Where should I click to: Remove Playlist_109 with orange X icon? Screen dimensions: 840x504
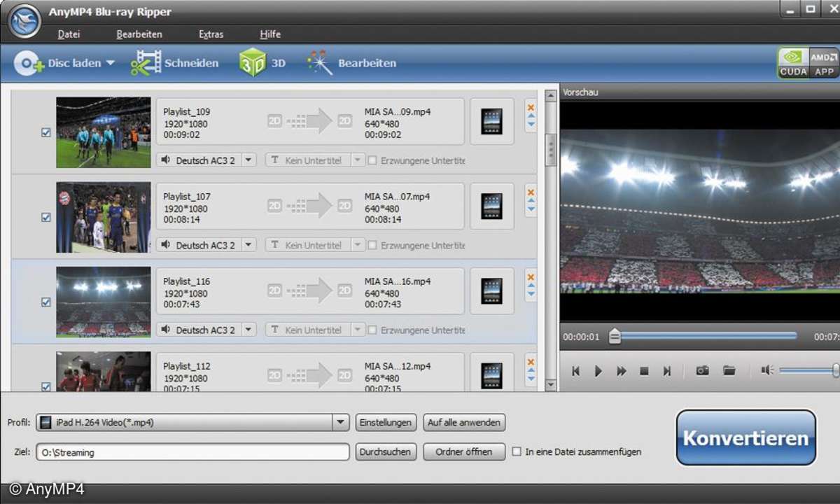click(x=531, y=108)
